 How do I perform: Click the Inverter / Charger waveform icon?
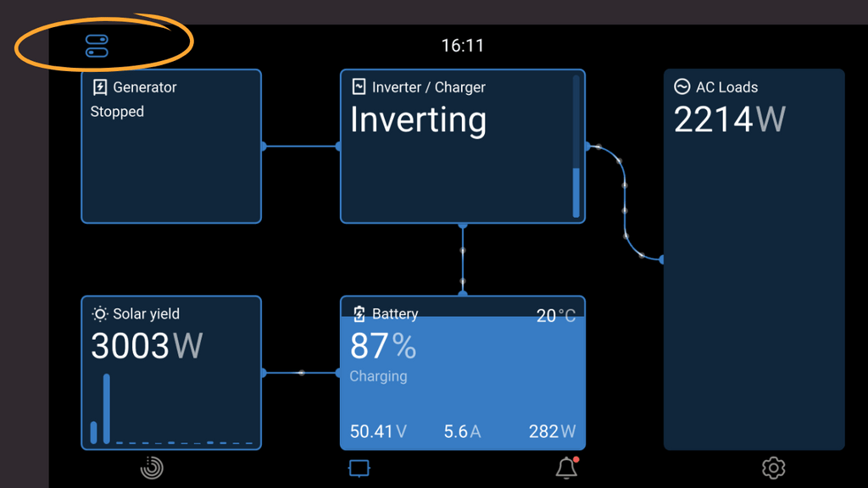[359, 86]
